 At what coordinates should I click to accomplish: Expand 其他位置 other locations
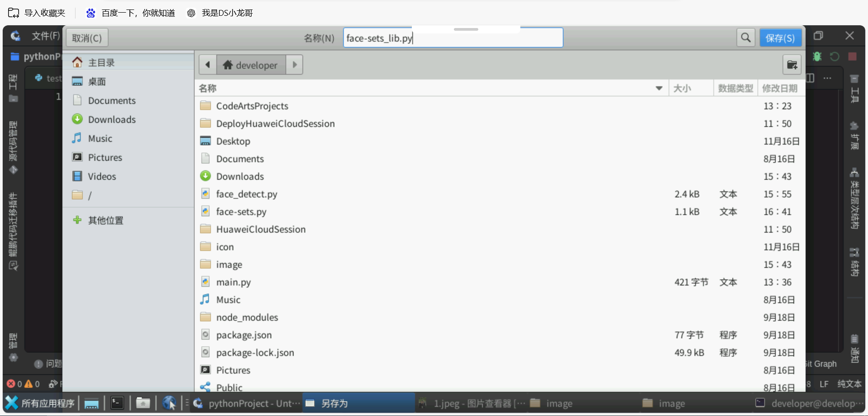(105, 220)
